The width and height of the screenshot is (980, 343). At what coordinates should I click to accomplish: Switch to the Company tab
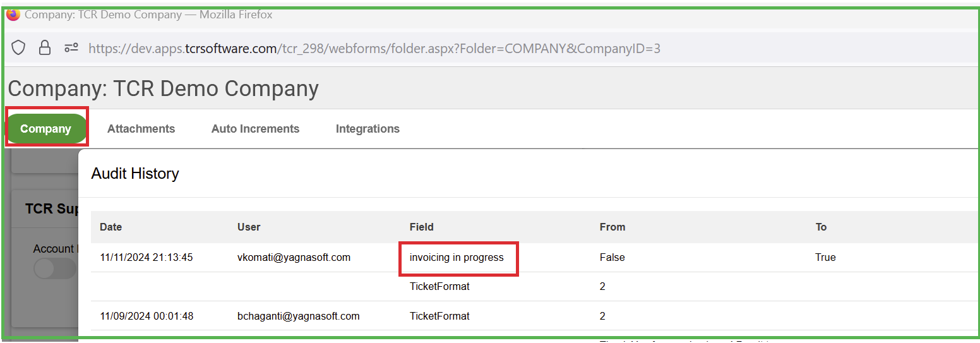click(x=45, y=129)
